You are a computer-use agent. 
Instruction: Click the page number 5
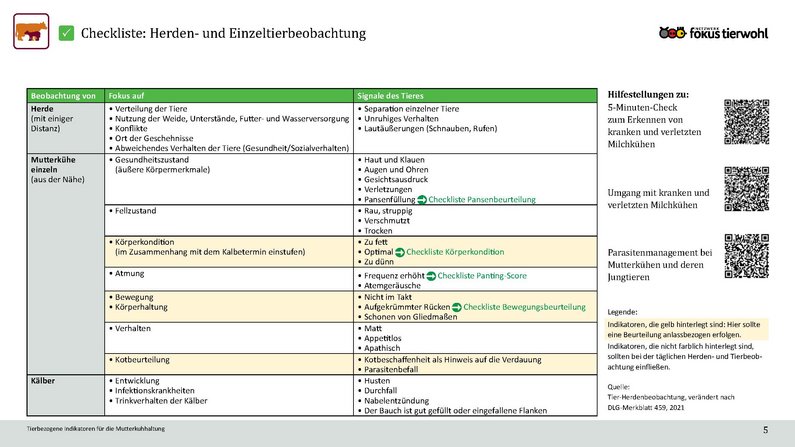tap(766, 429)
